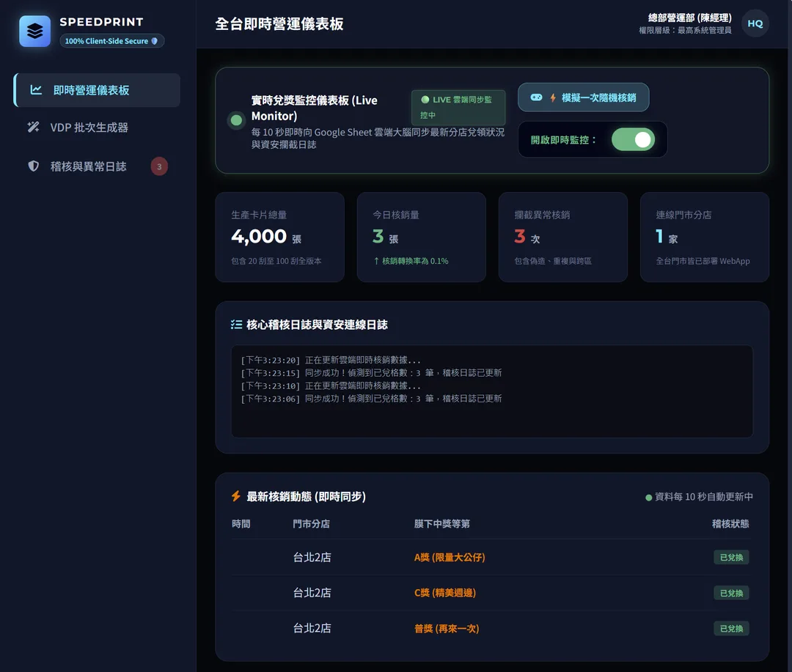Open the 稽核與異常日誌 sidebar menu
Image resolution: width=792 pixels, height=672 pixels.
[97, 166]
